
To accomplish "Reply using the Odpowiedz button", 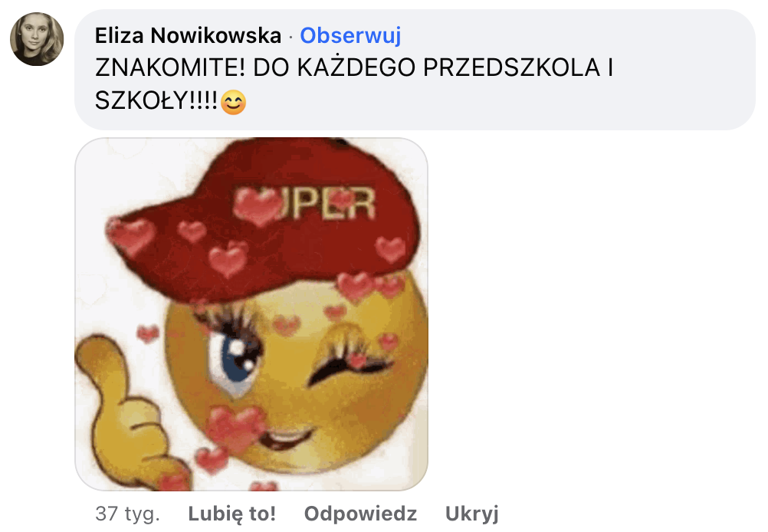I will [x=360, y=514].
